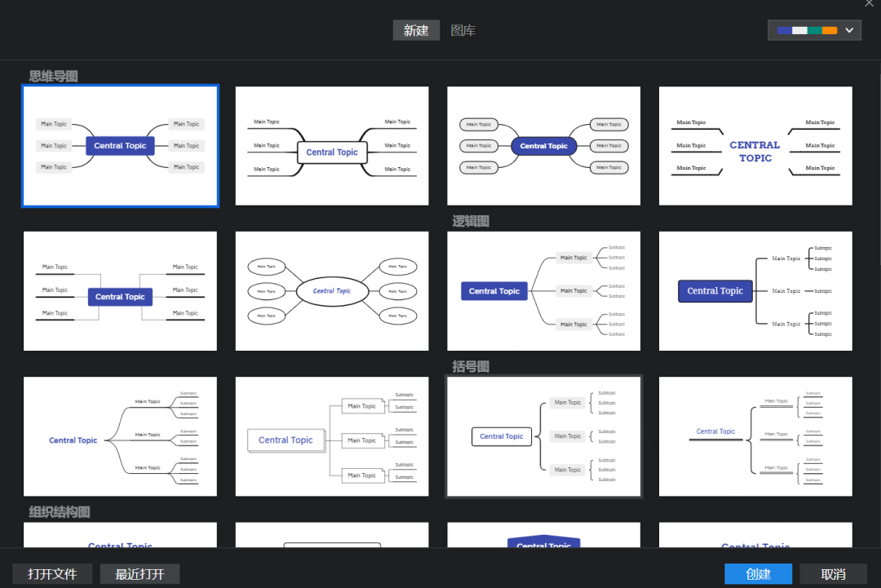Open the 最近打开 recent files list
This screenshot has width=881, height=588.
pyautogui.click(x=139, y=574)
